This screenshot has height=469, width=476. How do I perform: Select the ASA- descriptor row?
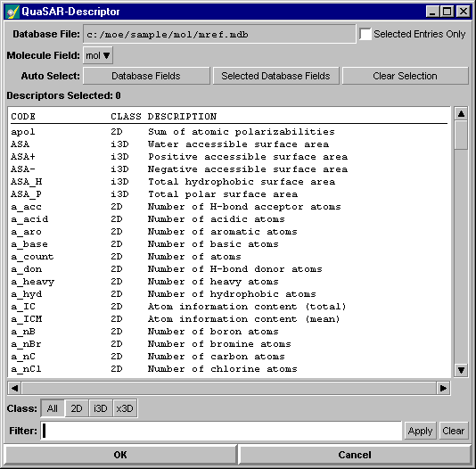(x=229, y=169)
